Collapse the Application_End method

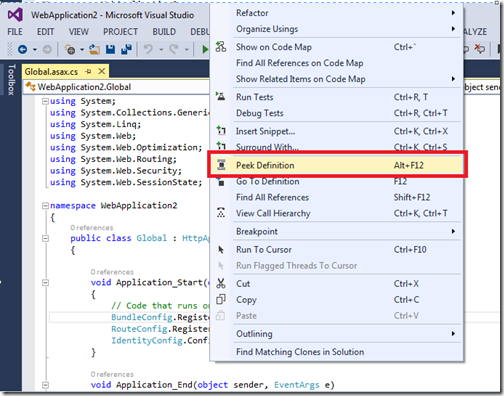(45, 385)
